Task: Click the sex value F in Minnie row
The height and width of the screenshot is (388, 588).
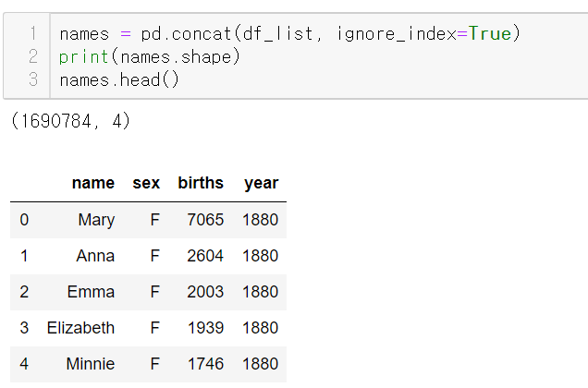Action: (155, 364)
